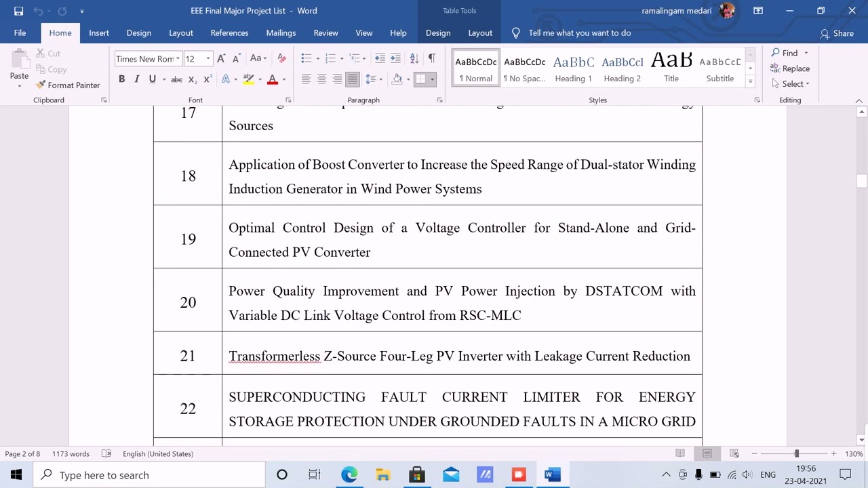
Task: Apply text highlight color
Action: pyautogui.click(x=248, y=79)
